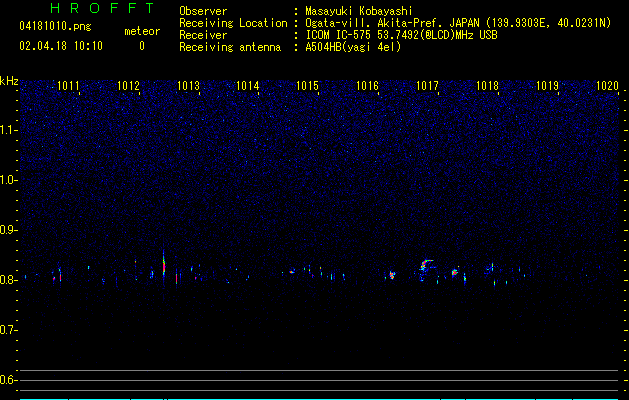629x400 pixels.
Task: Click observer name Masayuki Kobayashi
Action: point(359,11)
